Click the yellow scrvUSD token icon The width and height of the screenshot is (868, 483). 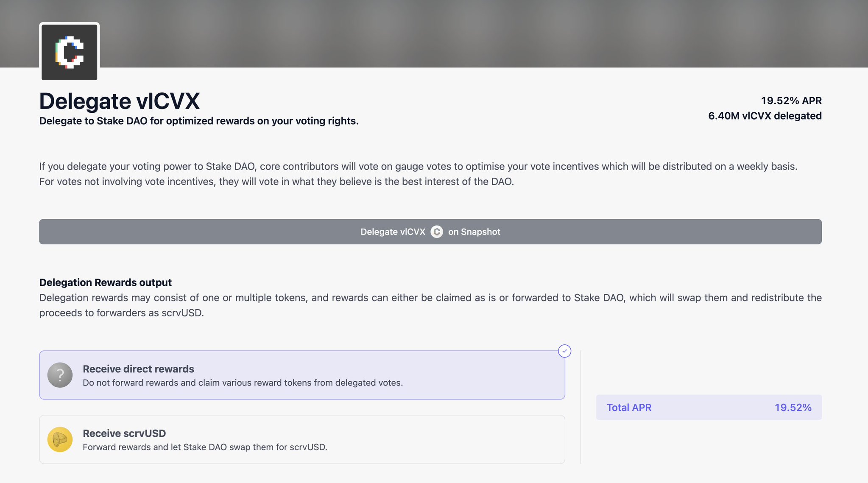click(60, 439)
